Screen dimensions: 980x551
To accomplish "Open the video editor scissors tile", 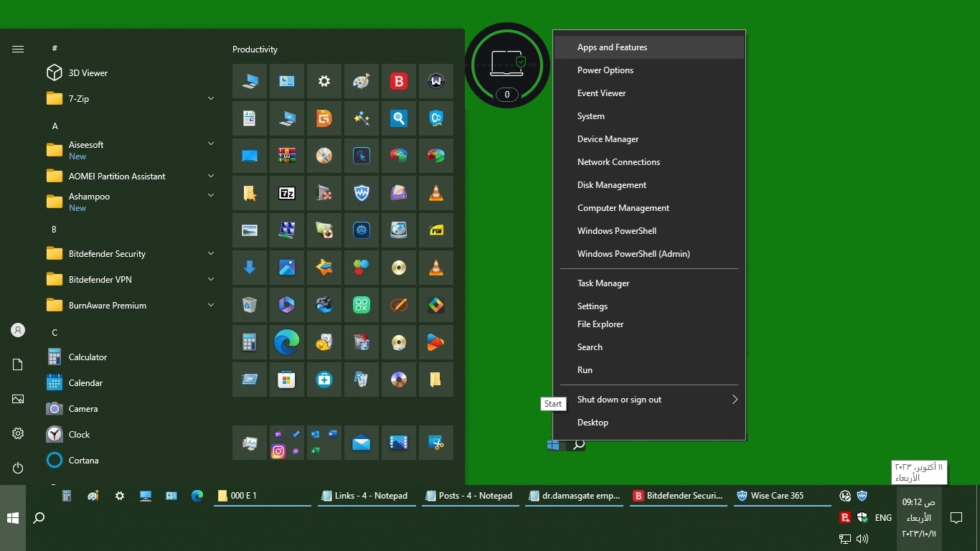I will pos(436,443).
